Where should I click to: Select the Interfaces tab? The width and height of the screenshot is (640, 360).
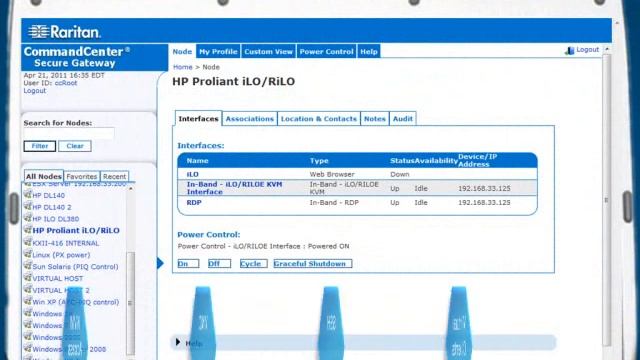point(198,119)
